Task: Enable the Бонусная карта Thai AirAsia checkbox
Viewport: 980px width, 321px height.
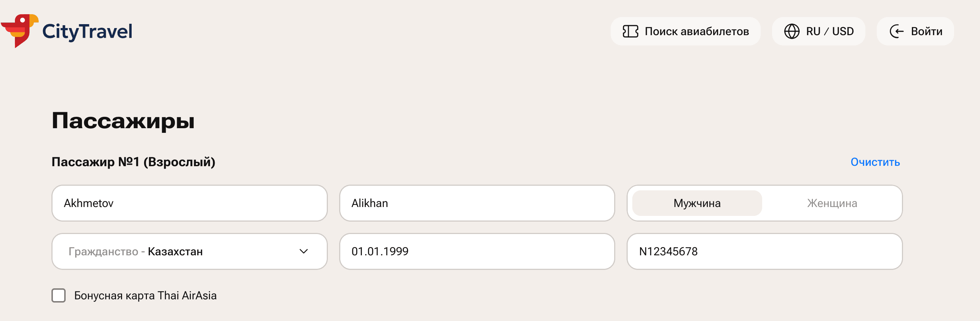Action: click(59, 295)
